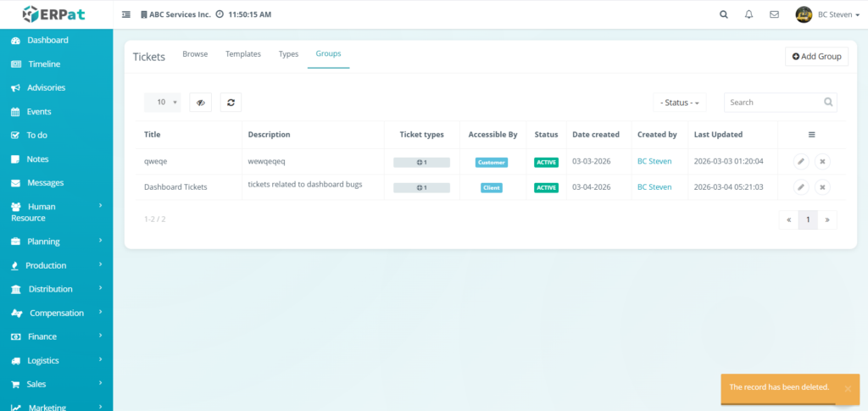Toggle the sidebar hamburger menu icon

pos(126,14)
